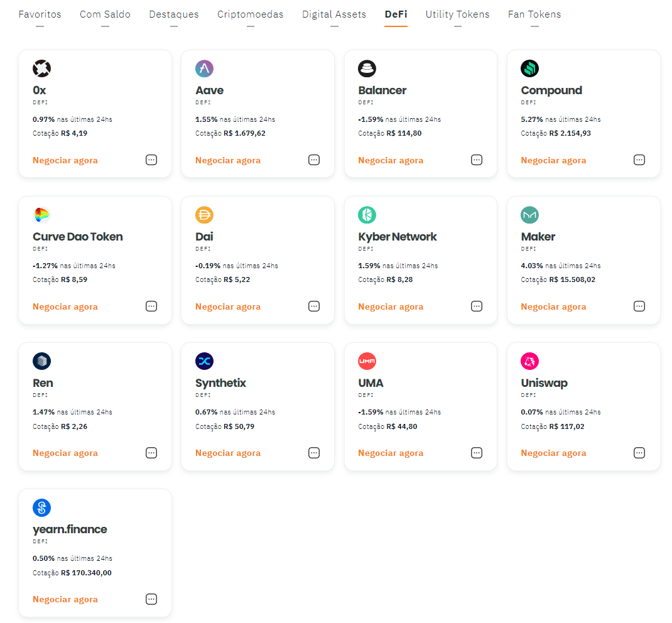
Task: Click the Uniswap price R$ 117,02
Action: 566,427
